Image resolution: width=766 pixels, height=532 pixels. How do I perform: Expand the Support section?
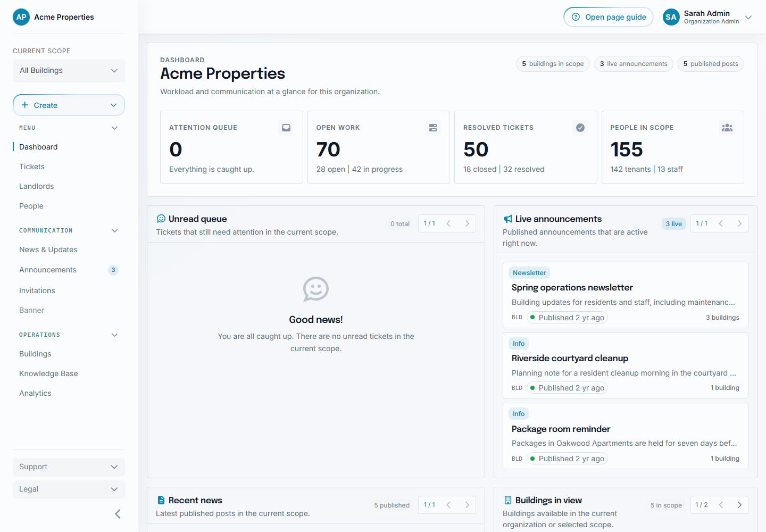pyautogui.click(x=69, y=467)
